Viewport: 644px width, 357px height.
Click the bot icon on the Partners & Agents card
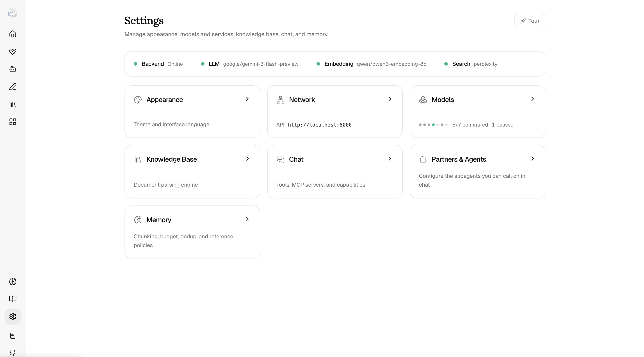423,159
